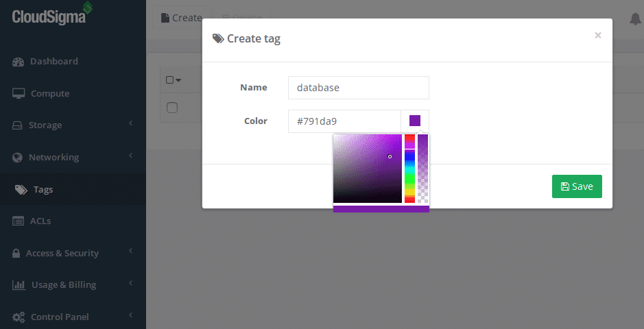The image size is (644, 329).
Task: Expand Access & Security chevron
Action: pyautogui.click(x=130, y=251)
